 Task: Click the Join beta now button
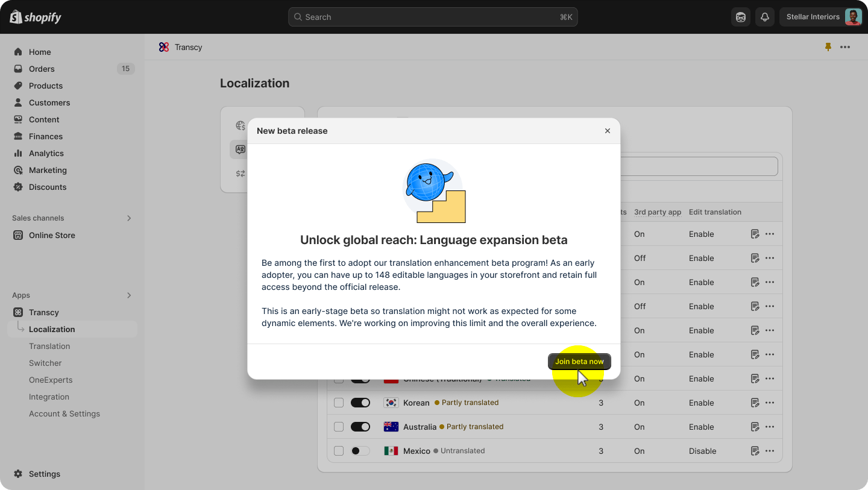[x=579, y=361]
